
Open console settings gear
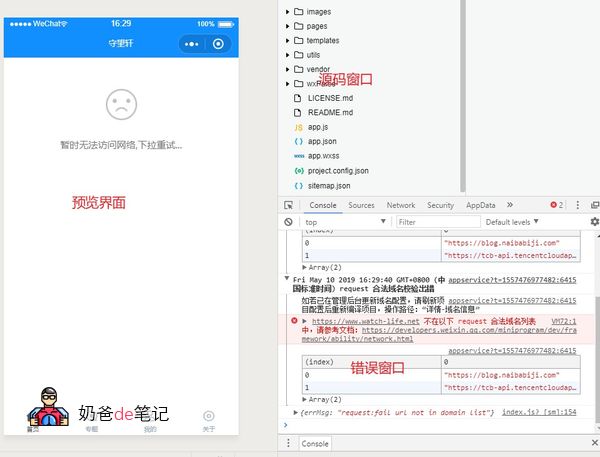click(595, 222)
